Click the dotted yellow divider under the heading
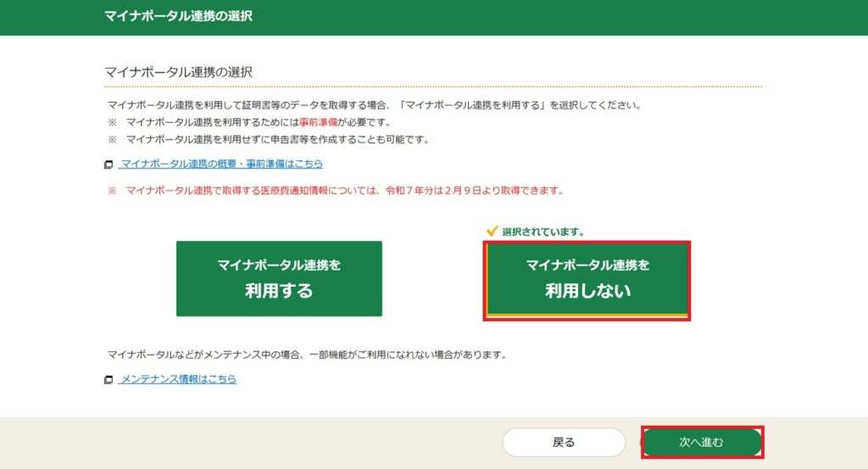Image resolution: width=868 pixels, height=469 pixels. [x=433, y=87]
